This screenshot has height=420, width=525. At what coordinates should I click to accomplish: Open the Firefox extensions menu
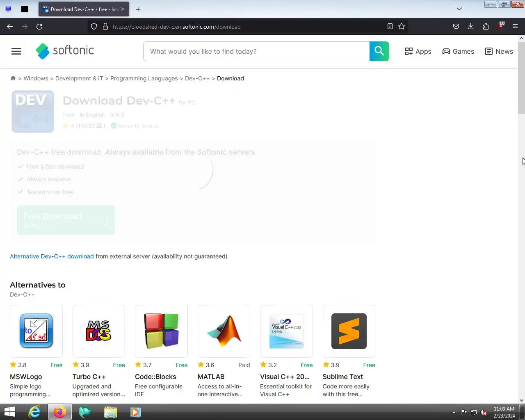click(x=486, y=27)
